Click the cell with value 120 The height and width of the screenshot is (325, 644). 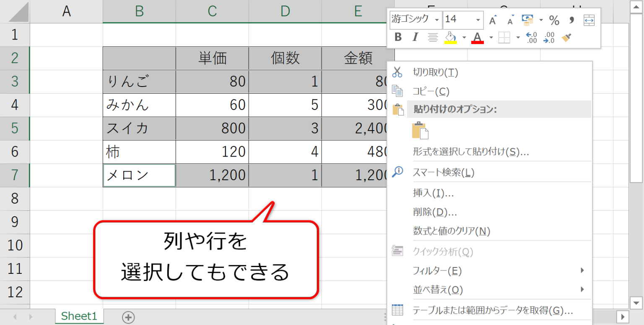point(212,152)
